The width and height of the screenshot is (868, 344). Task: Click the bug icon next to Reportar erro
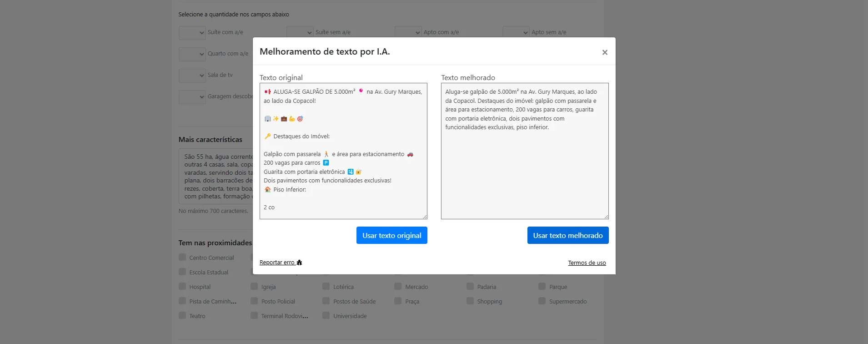[299, 263]
